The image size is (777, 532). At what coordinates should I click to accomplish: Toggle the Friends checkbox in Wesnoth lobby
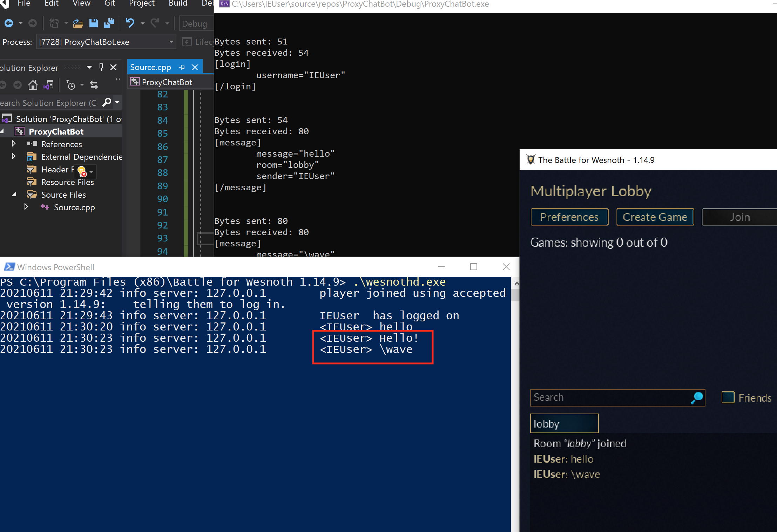click(x=728, y=397)
